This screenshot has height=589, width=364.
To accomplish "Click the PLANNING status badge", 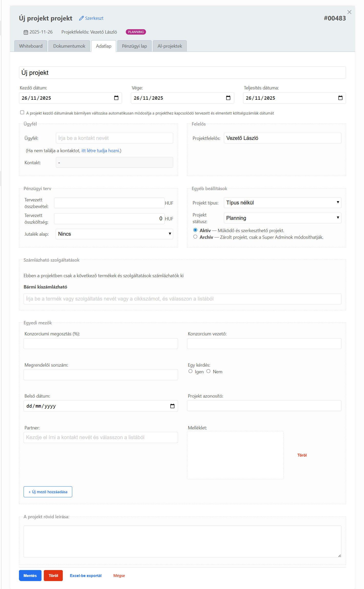I will click(136, 32).
